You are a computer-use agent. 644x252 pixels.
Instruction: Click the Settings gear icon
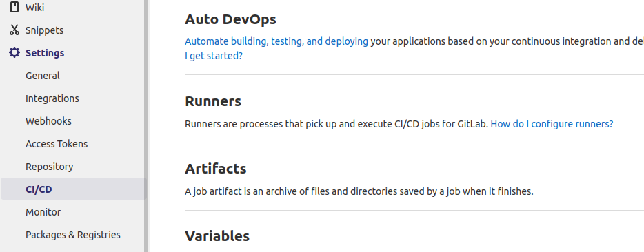tap(14, 52)
